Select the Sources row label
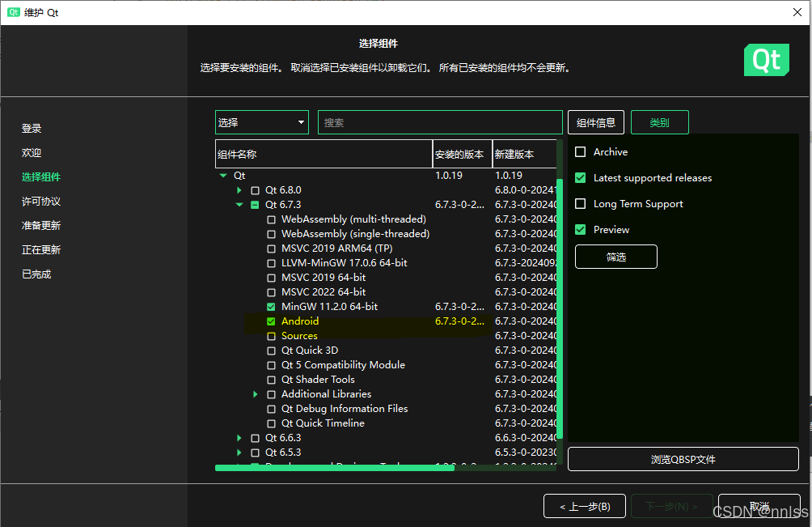 point(299,336)
